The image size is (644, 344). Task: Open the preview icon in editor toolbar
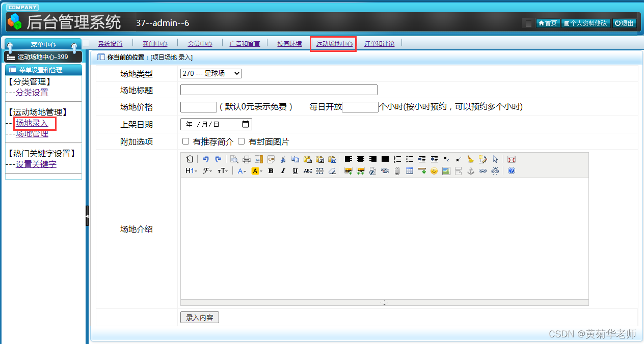[x=234, y=159]
